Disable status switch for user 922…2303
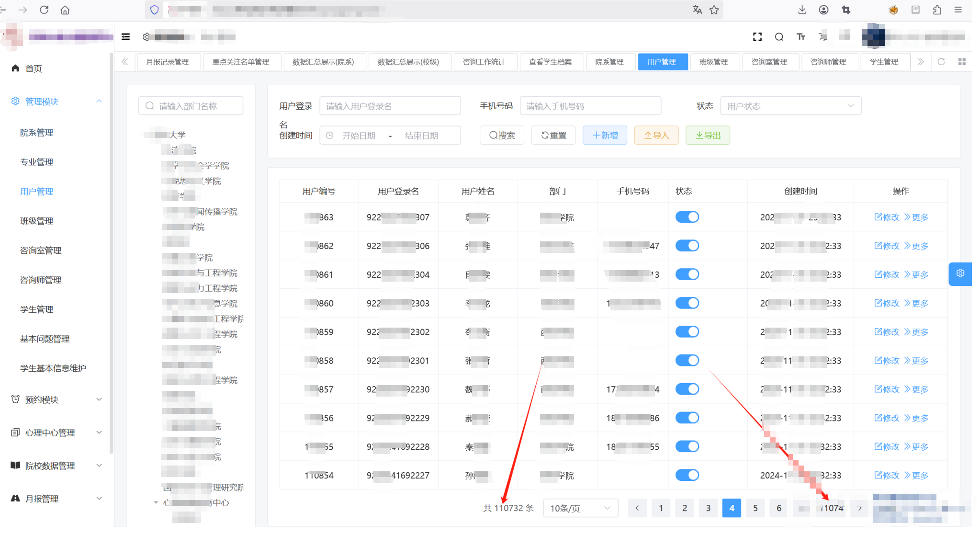 pyautogui.click(x=687, y=303)
